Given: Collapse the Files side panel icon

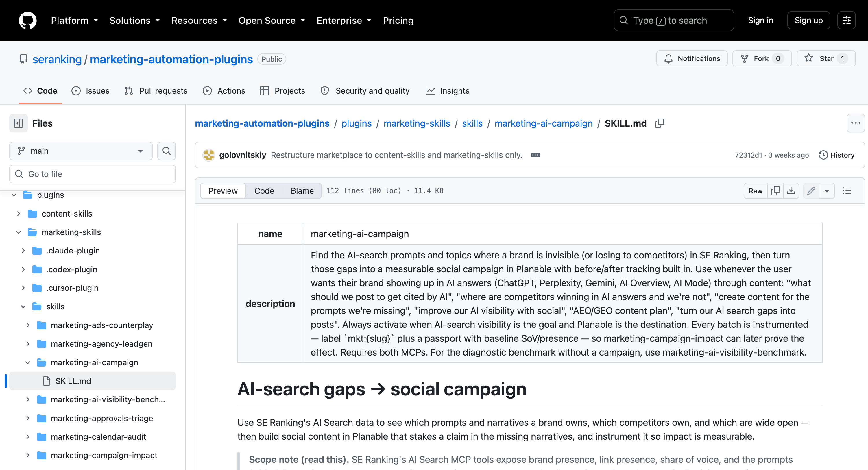Looking at the screenshot, I should 19,123.
